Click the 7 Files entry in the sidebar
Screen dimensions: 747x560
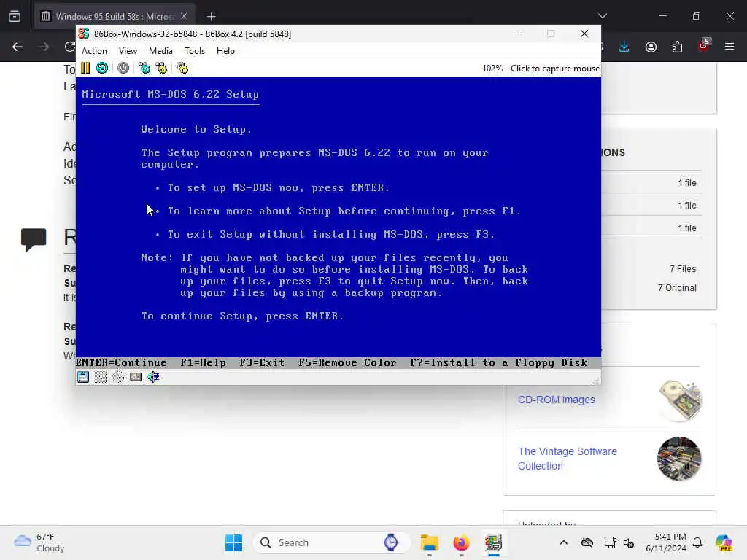[683, 269]
